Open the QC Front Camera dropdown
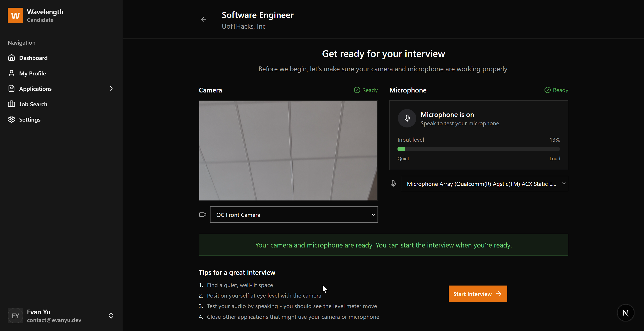The width and height of the screenshot is (644, 331). pyautogui.click(x=294, y=215)
